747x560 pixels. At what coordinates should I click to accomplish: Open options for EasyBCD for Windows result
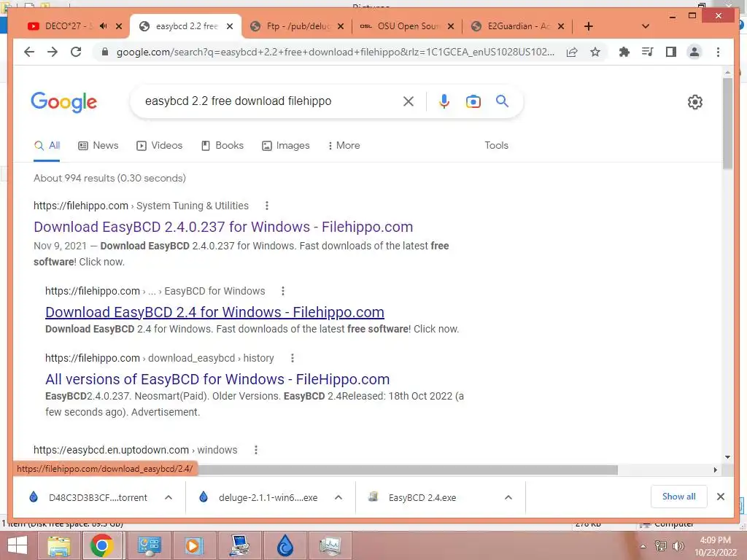282,291
